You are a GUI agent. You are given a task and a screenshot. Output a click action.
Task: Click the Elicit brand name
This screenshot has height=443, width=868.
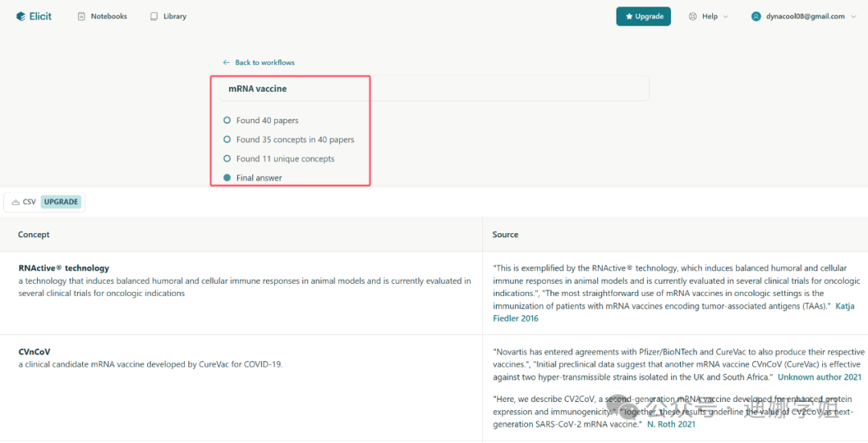click(40, 17)
